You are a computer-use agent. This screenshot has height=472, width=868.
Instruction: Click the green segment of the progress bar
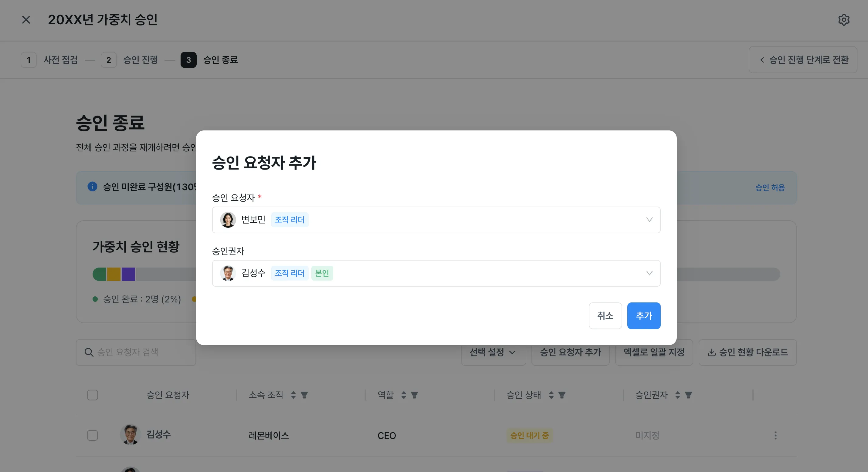tap(100, 274)
